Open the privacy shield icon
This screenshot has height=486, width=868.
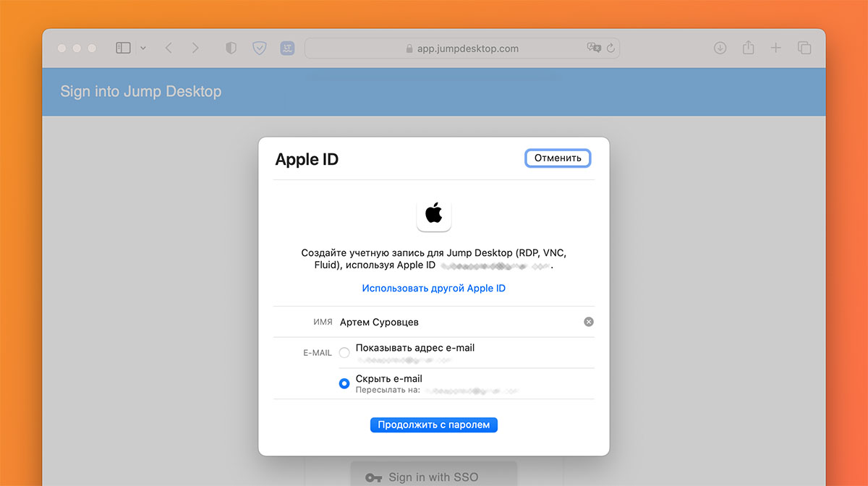231,48
